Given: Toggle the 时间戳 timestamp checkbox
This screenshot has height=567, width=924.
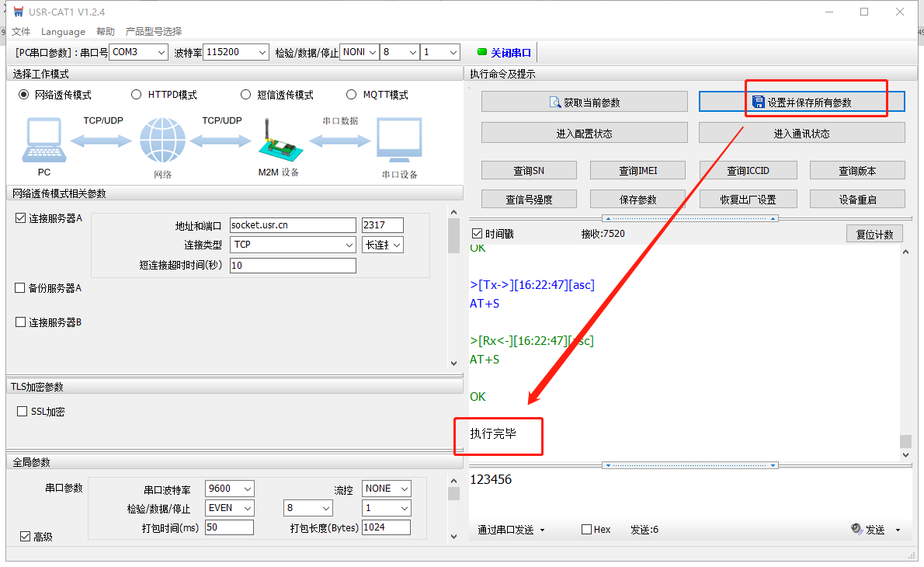Looking at the screenshot, I should (478, 234).
